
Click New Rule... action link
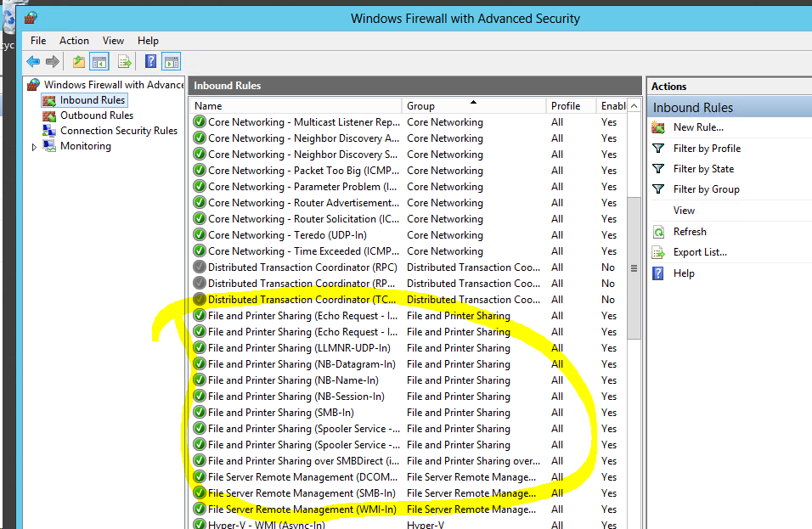coord(698,127)
